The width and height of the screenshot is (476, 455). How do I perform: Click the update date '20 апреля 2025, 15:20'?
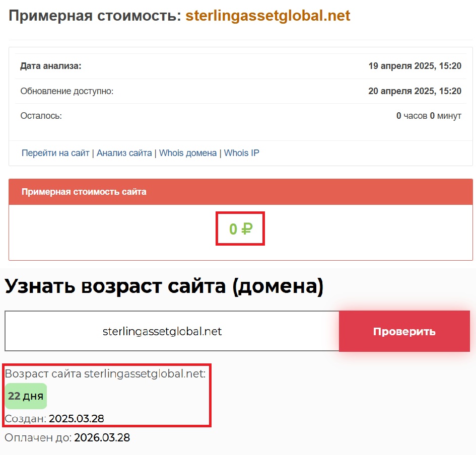coord(415,91)
